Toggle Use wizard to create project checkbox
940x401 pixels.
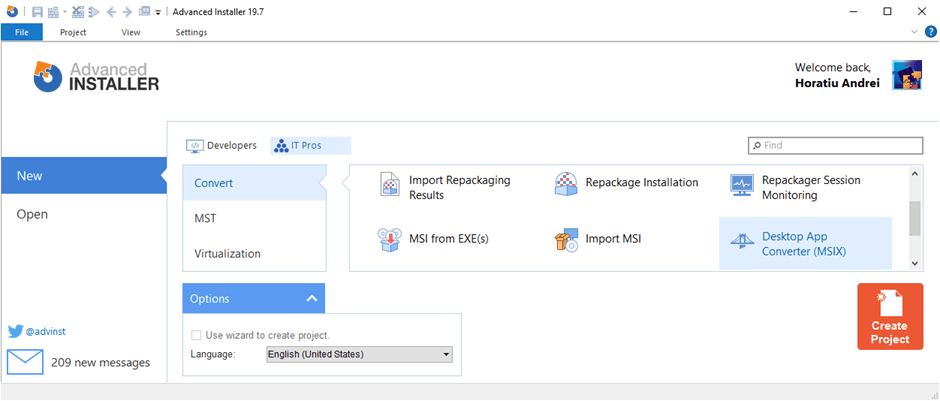pos(195,335)
